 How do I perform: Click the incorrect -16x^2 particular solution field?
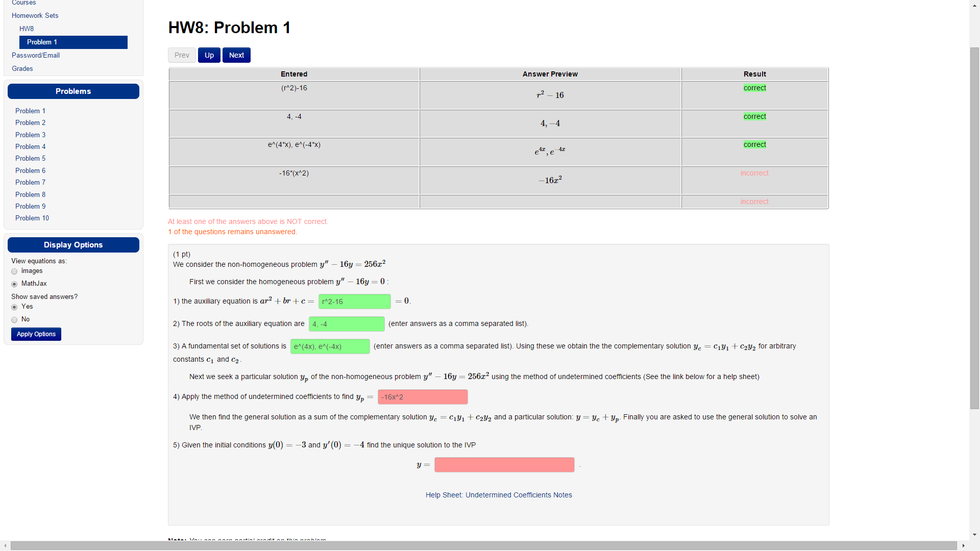click(x=422, y=397)
